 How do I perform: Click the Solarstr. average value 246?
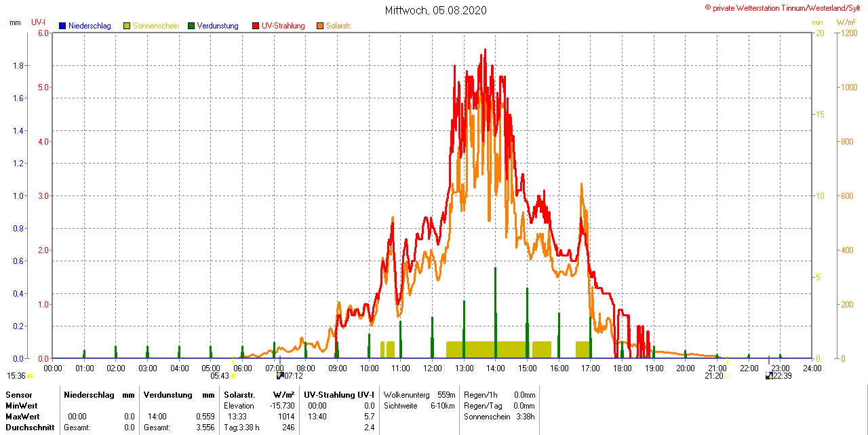pos(288,428)
